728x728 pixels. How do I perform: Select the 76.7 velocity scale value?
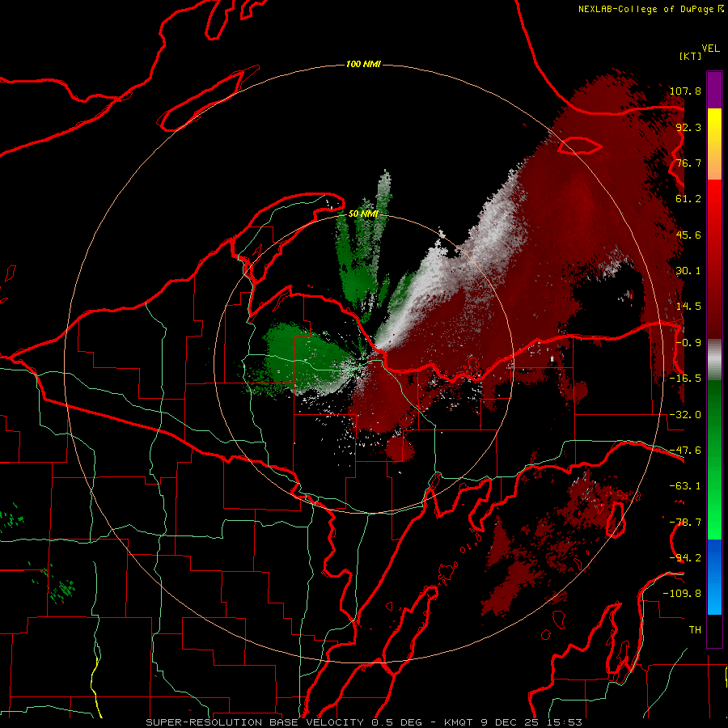click(x=689, y=163)
